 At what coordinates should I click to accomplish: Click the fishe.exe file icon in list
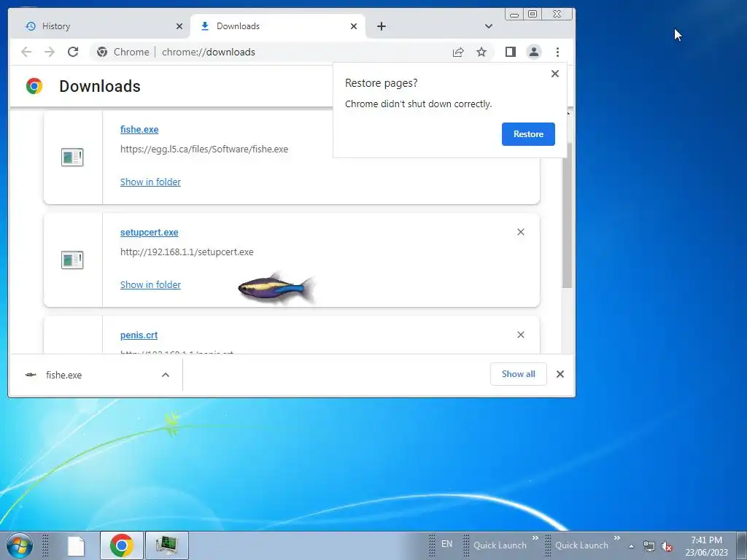(72, 157)
